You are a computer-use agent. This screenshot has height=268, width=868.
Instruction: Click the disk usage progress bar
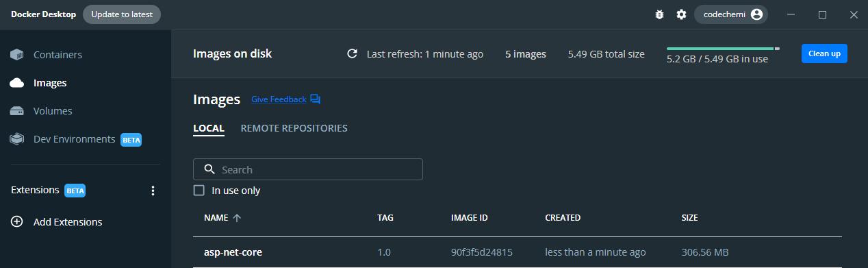tap(723, 49)
